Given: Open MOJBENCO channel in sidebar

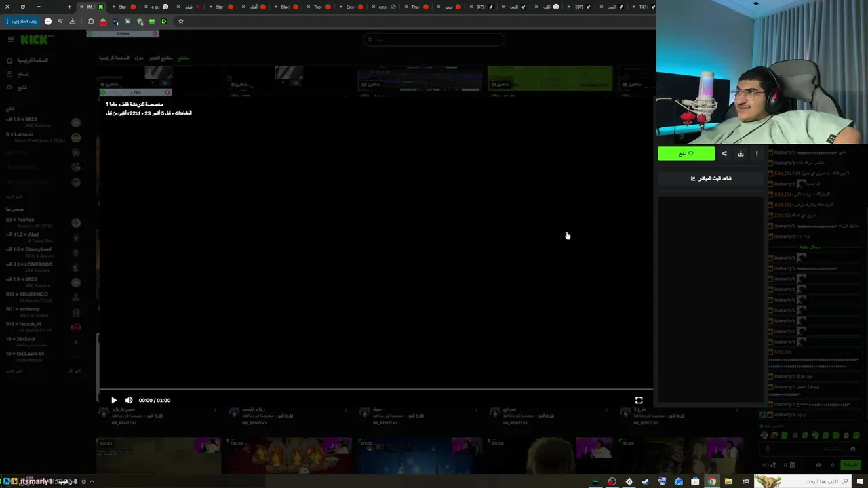Looking at the screenshot, I should [x=43, y=297].
